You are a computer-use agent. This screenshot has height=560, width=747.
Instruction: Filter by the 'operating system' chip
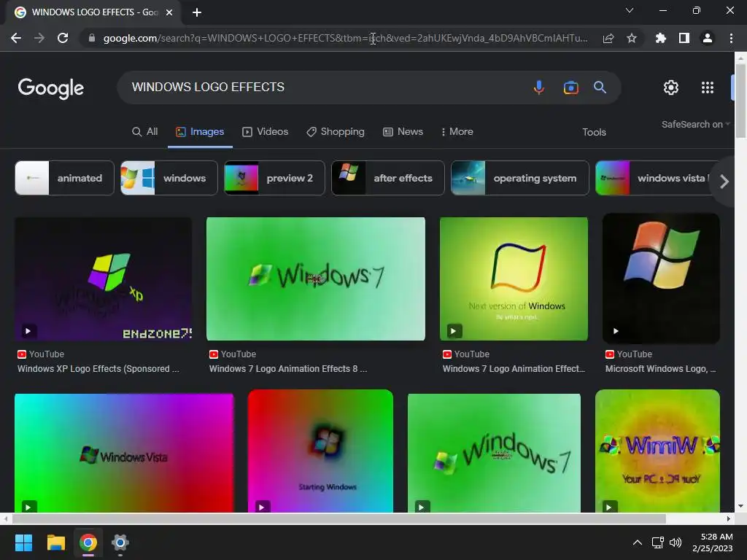click(519, 178)
